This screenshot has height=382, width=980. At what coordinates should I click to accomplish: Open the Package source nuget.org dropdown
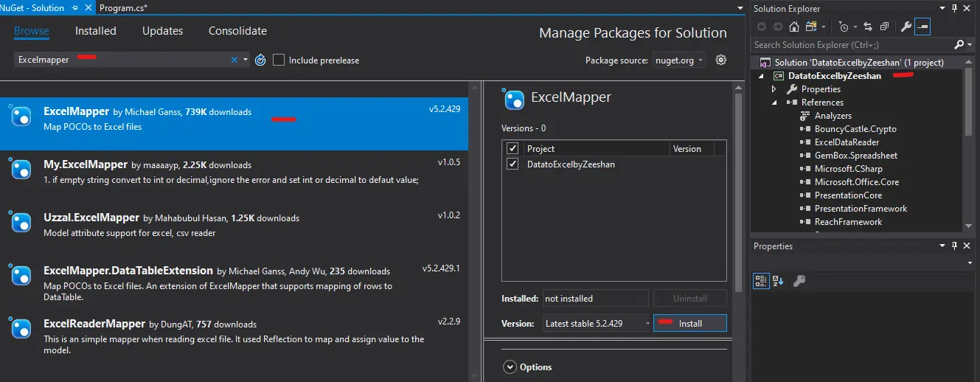678,60
